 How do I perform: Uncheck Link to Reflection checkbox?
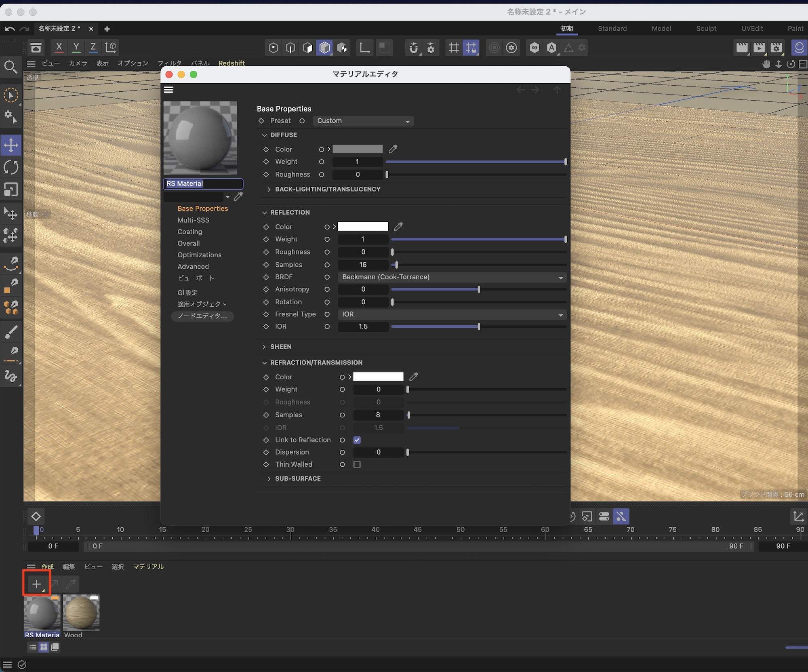(x=357, y=440)
